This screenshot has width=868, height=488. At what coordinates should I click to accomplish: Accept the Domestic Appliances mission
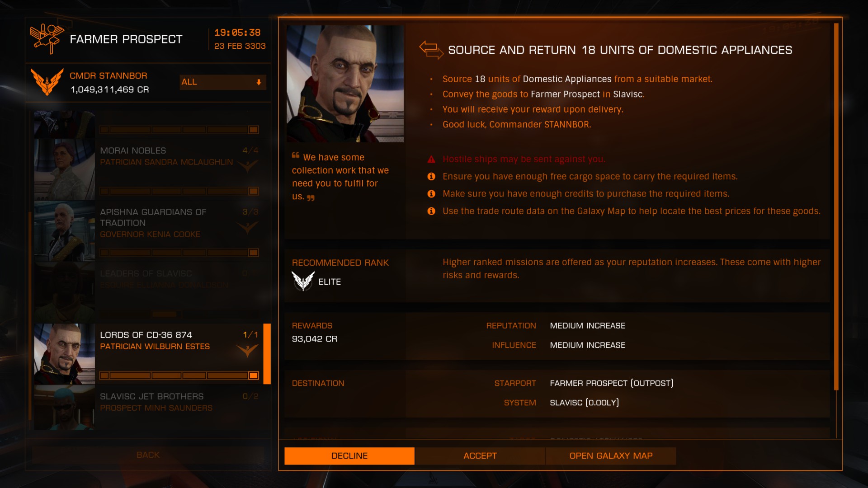coord(480,456)
